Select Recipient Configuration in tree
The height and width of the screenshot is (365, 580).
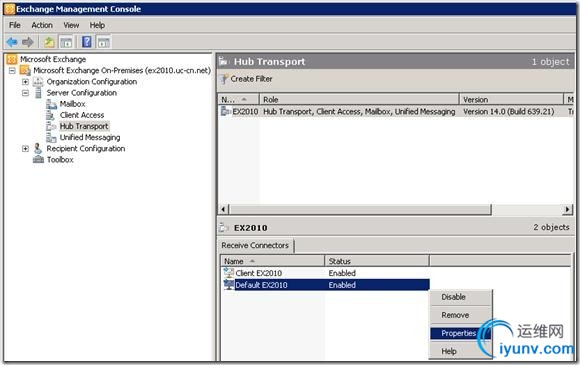pos(86,149)
